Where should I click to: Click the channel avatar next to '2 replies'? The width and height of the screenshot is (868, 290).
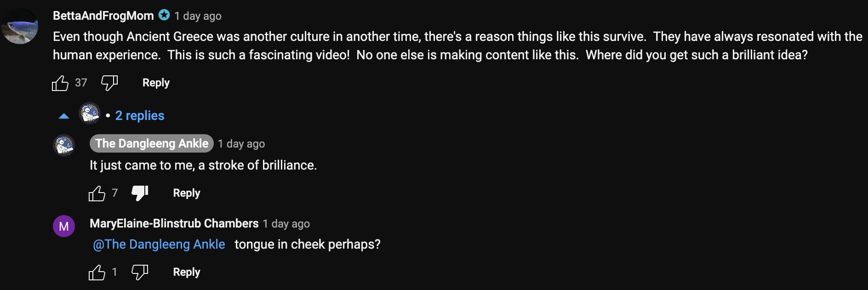point(90,113)
